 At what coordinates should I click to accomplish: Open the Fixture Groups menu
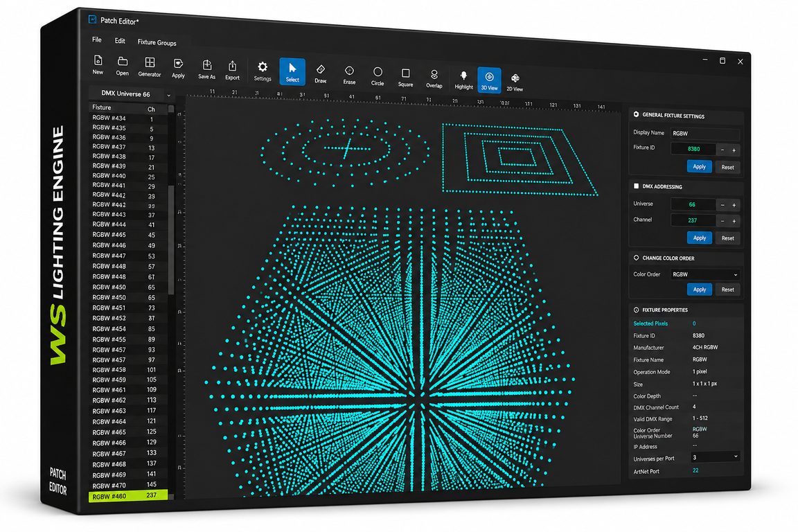[x=157, y=43]
